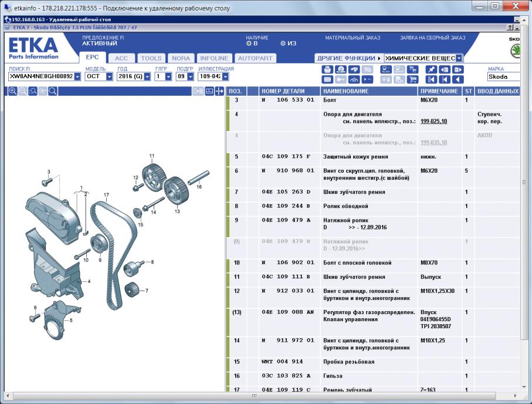This screenshot has width=532, height=404.
Task: Switch to the NORA tab
Action: [181, 59]
